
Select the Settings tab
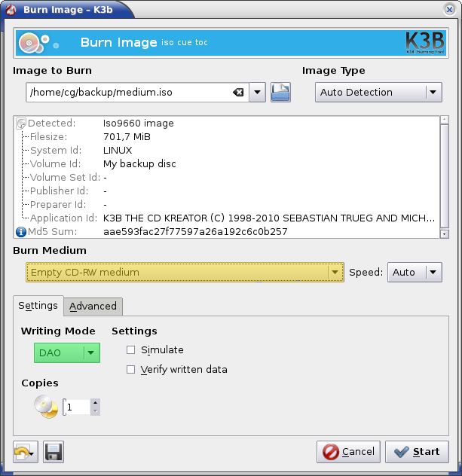tap(38, 306)
